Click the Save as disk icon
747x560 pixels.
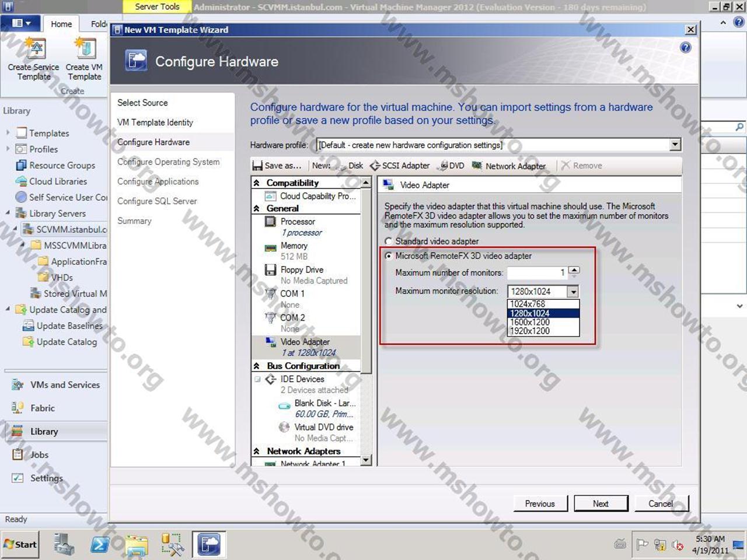pyautogui.click(x=257, y=166)
